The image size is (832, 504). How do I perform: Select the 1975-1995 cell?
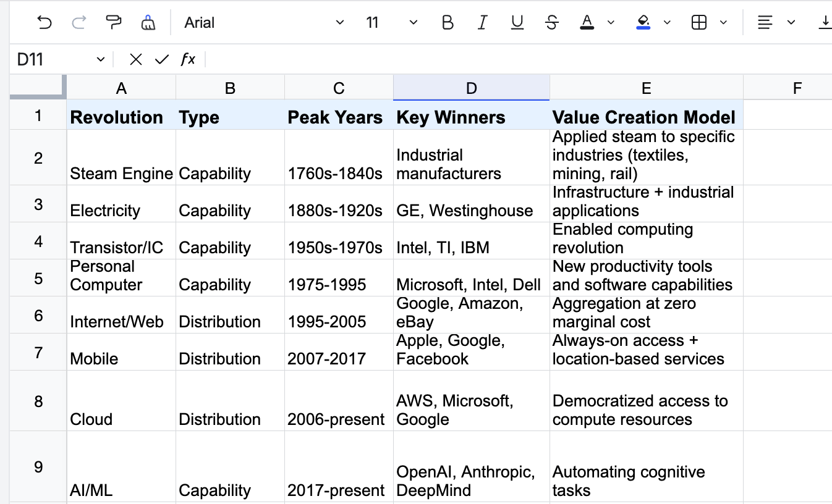point(339,278)
